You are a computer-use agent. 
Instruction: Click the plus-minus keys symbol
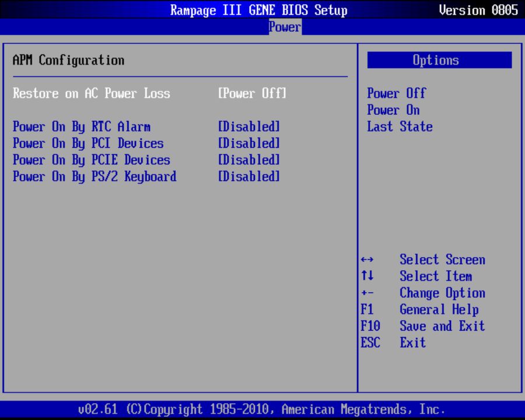367,293
